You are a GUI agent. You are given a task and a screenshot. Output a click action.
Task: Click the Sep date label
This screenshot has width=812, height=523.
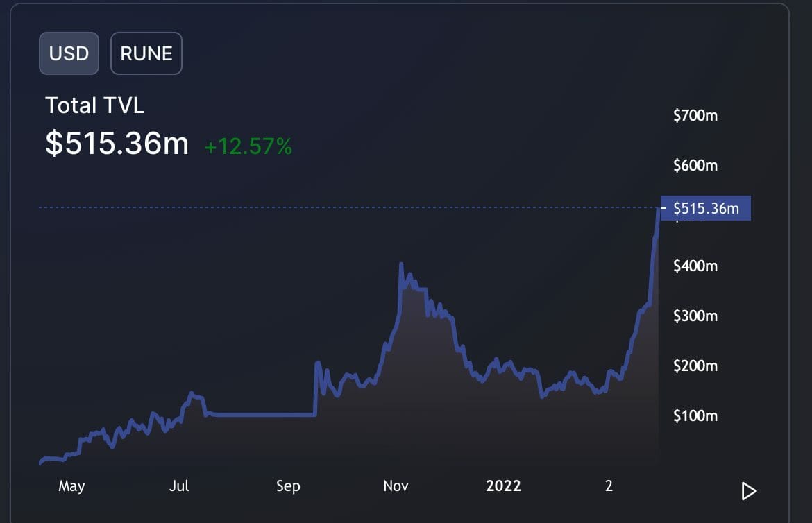[x=288, y=486]
